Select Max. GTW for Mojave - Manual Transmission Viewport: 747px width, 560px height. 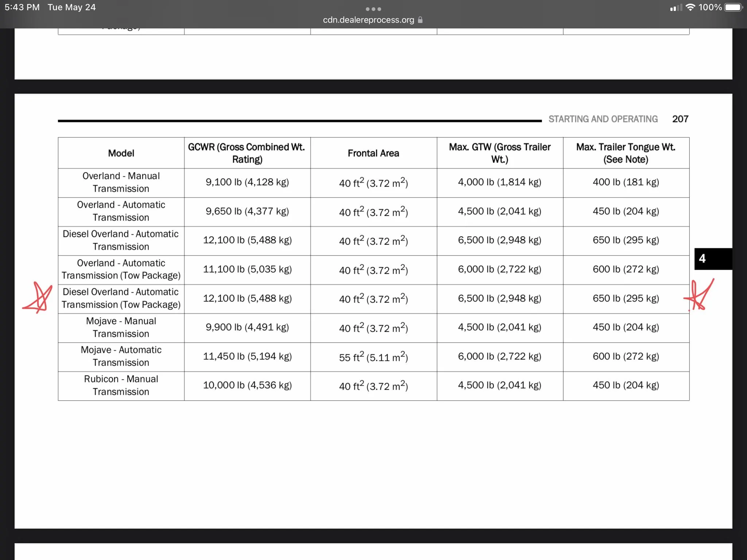(500, 327)
